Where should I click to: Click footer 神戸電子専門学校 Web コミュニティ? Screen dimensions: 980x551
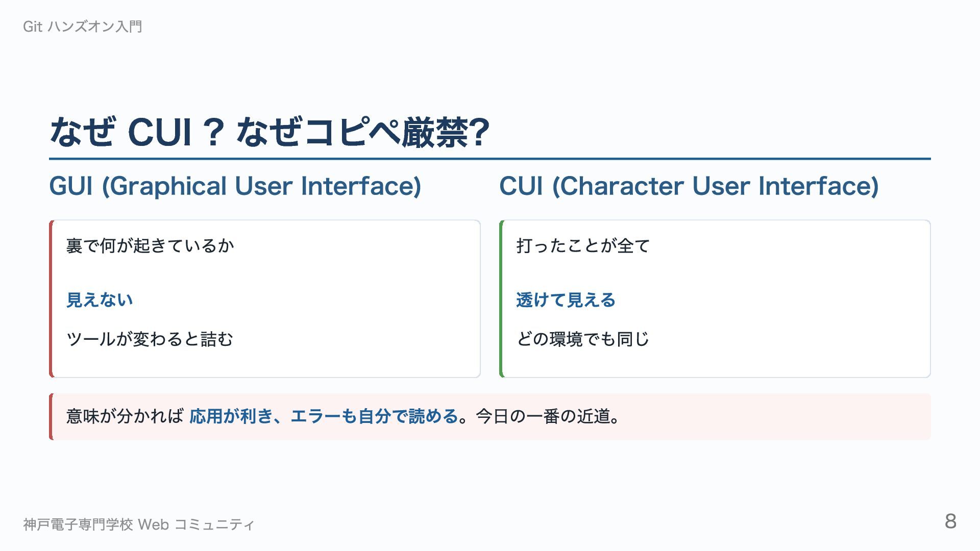(139, 524)
